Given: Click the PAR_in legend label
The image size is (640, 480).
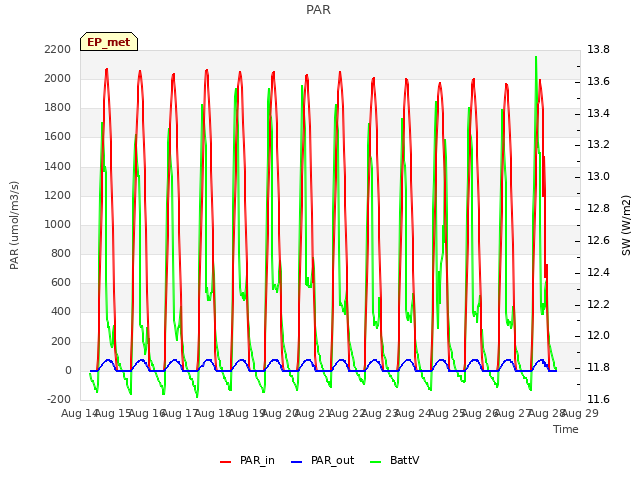Looking at the screenshot, I should pos(257,461).
